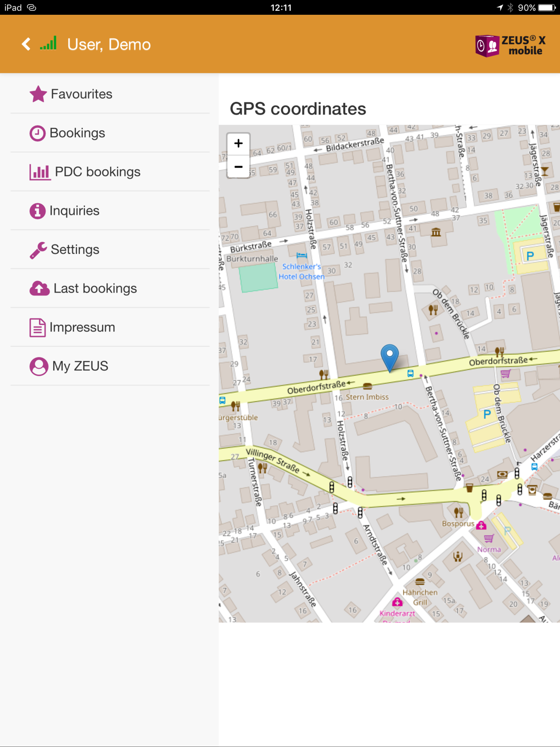560x747 pixels.
Task: Tap the Bluetooth status icon
Action: (x=510, y=7)
